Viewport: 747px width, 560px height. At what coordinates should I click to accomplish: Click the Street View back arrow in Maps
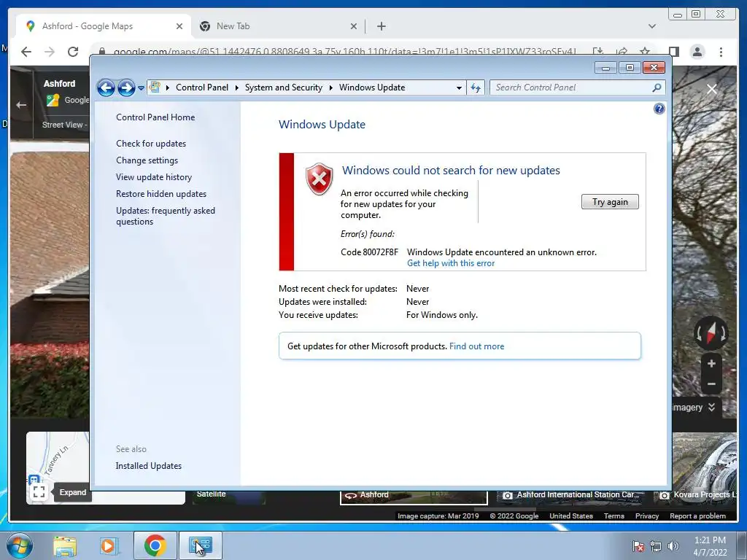tap(21, 105)
